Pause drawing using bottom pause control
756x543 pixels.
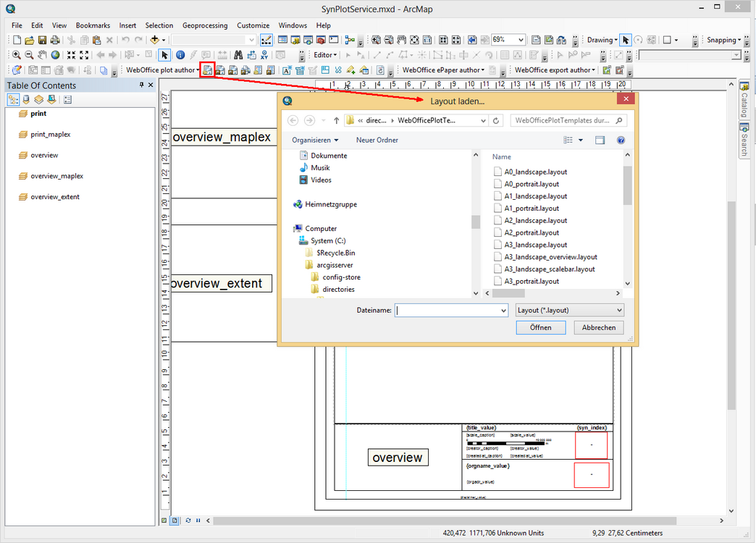(x=198, y=521)
